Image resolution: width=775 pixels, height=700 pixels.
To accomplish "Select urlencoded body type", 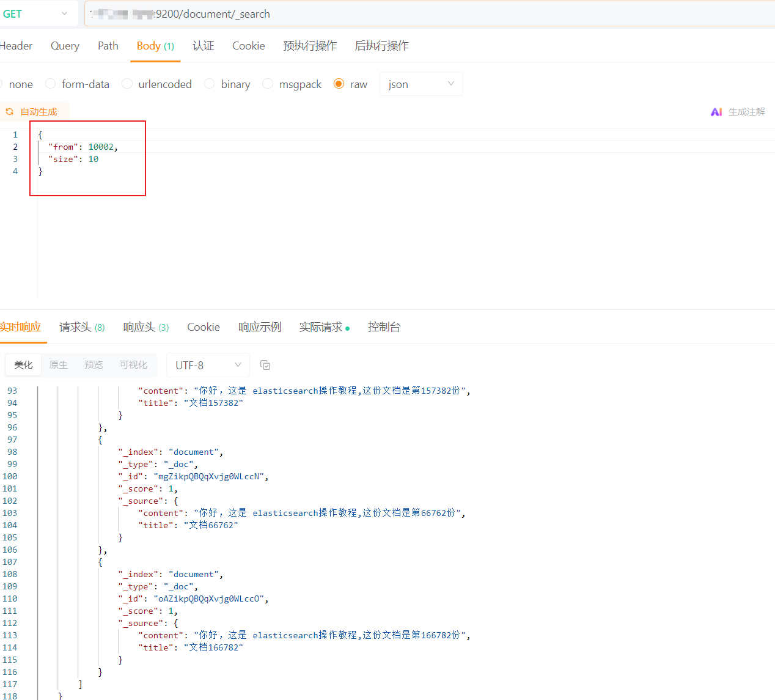I will click(127, 84).
